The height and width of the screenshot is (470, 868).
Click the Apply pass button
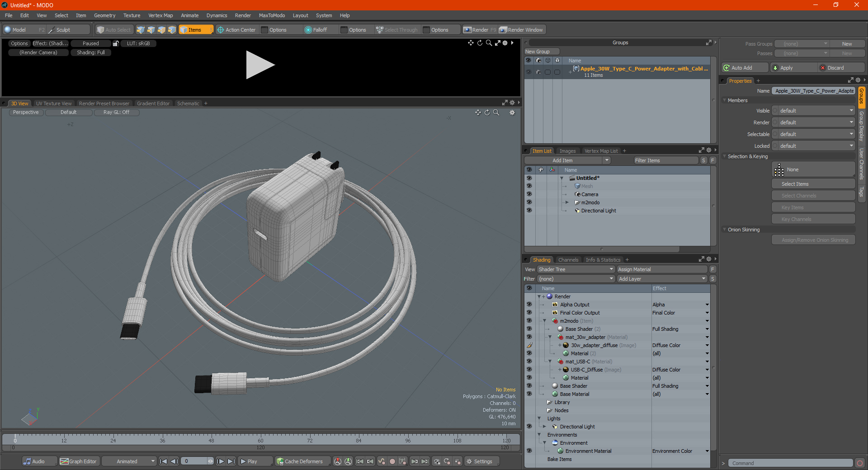pos(793,68)
